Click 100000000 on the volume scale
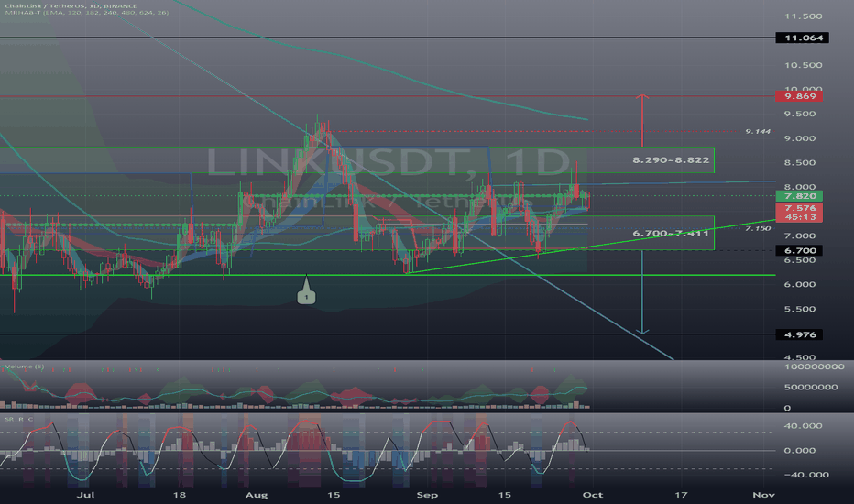Image resolution: width=854 pixels, height=504 pixels. tap(815, 367)
